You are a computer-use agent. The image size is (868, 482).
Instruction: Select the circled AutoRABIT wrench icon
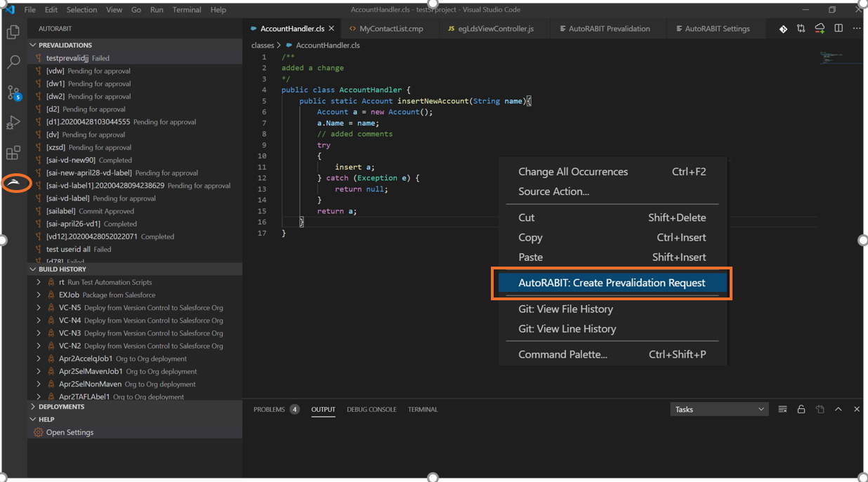tap(15, 182)
